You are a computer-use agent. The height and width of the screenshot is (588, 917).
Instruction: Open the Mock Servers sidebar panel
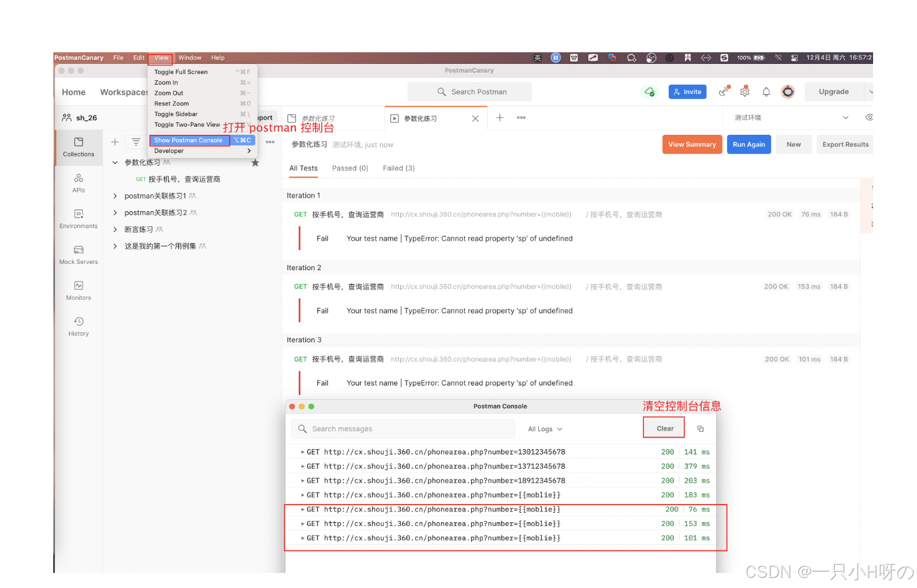pyautogui.click(x=78, y=255)
